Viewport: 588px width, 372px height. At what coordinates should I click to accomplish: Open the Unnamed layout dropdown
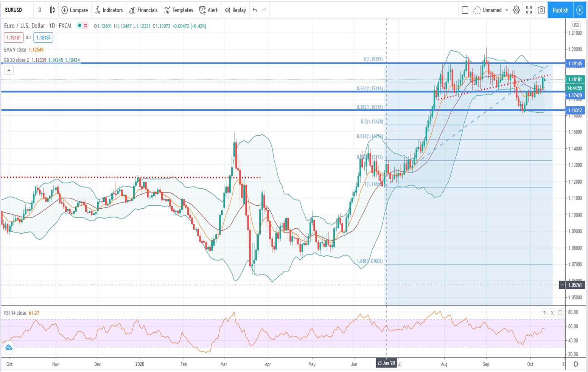point(491,10)
